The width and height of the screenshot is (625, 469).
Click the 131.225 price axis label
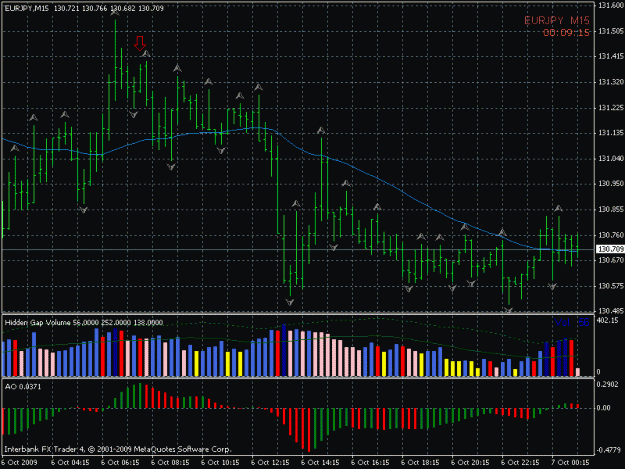coord(611,108)
